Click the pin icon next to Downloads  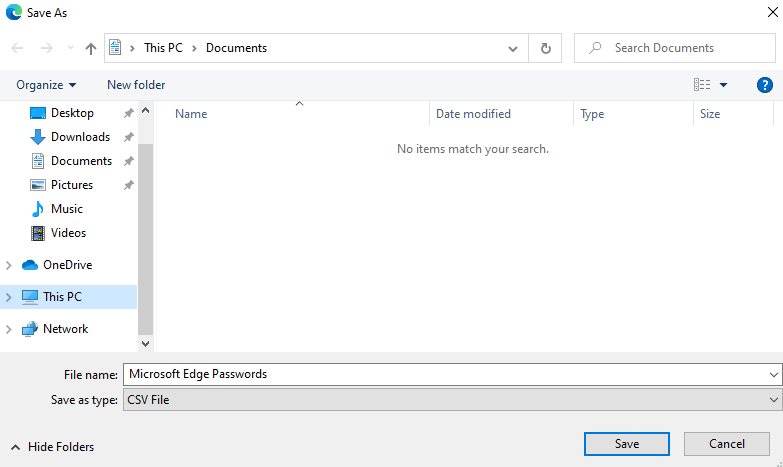128,137
